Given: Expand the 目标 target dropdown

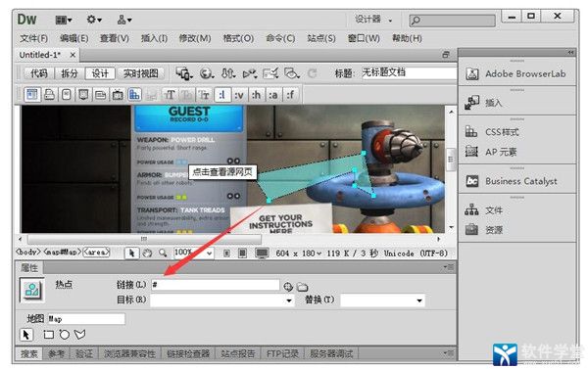Looking at the screenshot, I should tap(289, 300).
